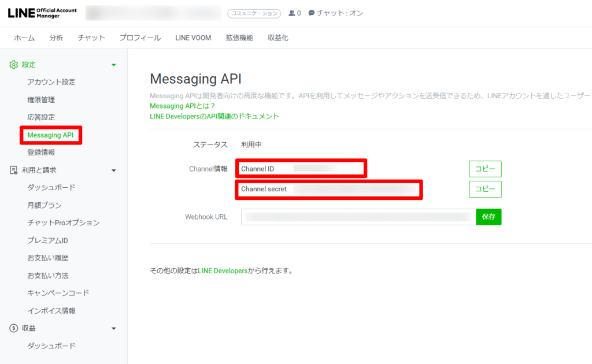Open チャットProオプション in the sidebar
This screenshot has height=364, width=592.
pos(64,222)
